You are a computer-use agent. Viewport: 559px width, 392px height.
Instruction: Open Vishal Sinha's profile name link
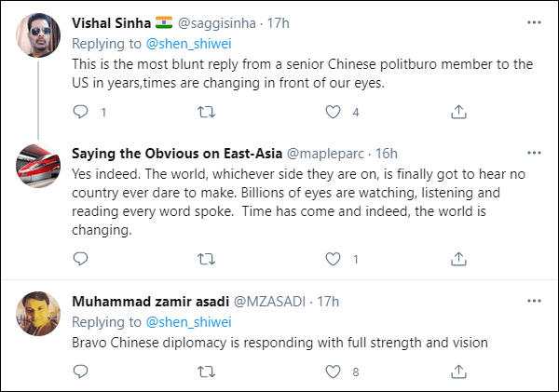[110, 21]
